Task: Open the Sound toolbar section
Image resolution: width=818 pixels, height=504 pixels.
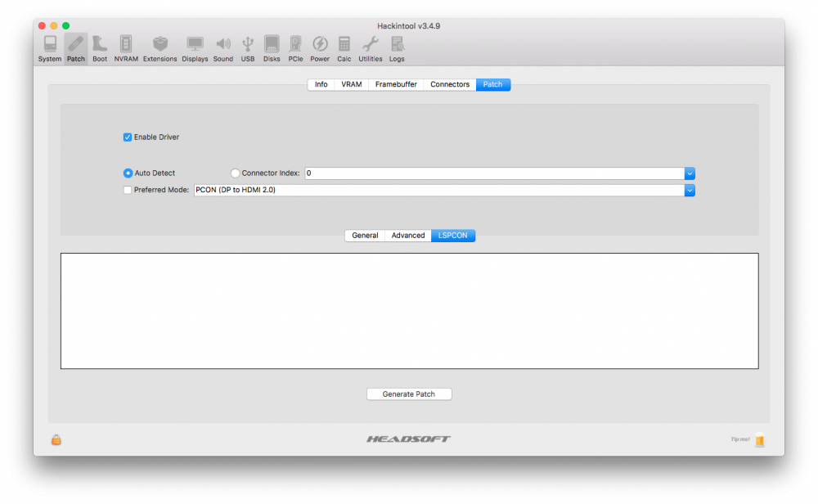Action: pyautogui.click(x=222, y=49)
